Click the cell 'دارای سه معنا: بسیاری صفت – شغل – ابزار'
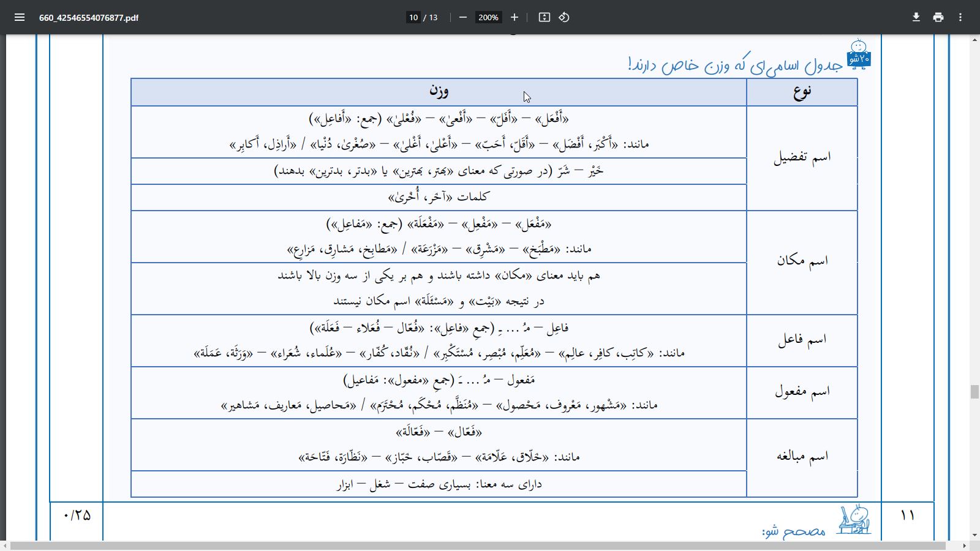The height and width of the screenshot is (551, 980). [439, 484]
